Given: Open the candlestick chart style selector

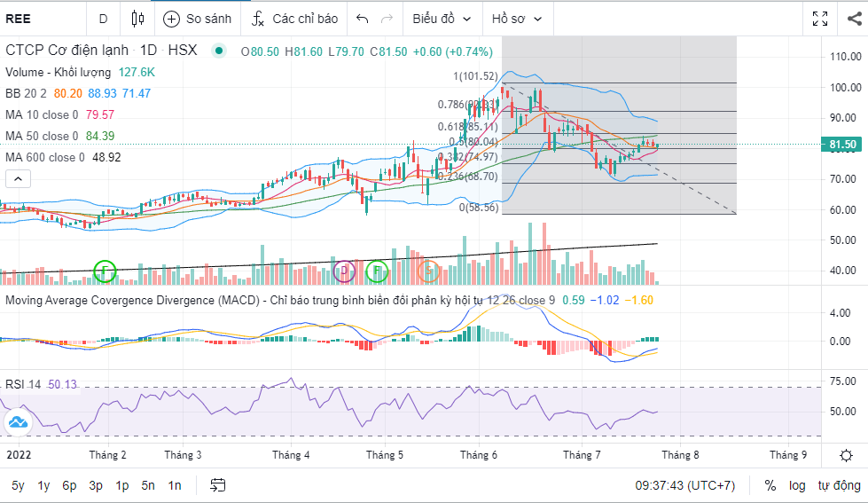Looking at the screenshot, I should (x=137, y=19).
